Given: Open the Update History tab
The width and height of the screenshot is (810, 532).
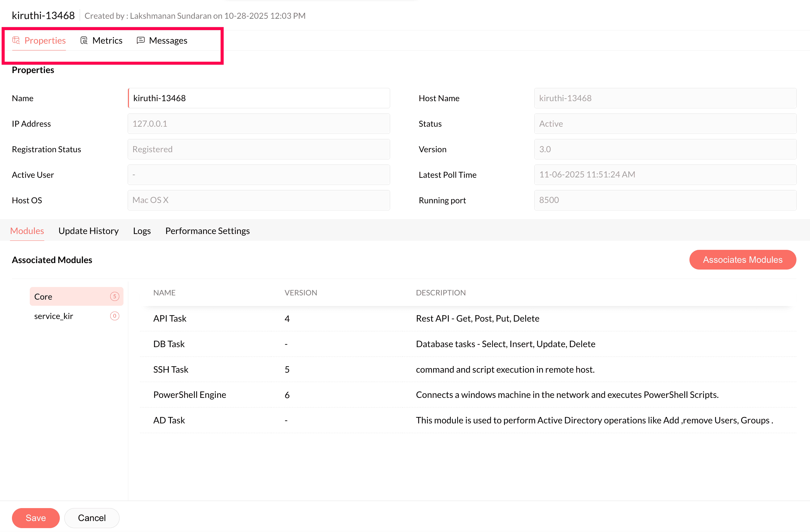Looking at the screenshot, I should (x=89, y=231).
